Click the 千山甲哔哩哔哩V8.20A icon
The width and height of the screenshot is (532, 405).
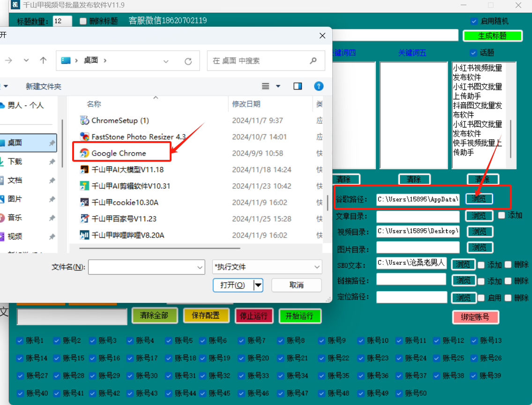pos(84,235)
